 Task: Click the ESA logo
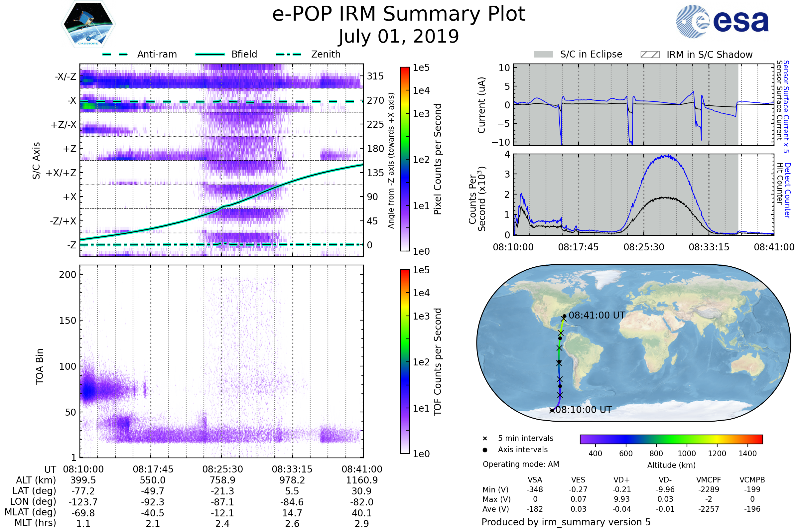(x=722, y=21)
